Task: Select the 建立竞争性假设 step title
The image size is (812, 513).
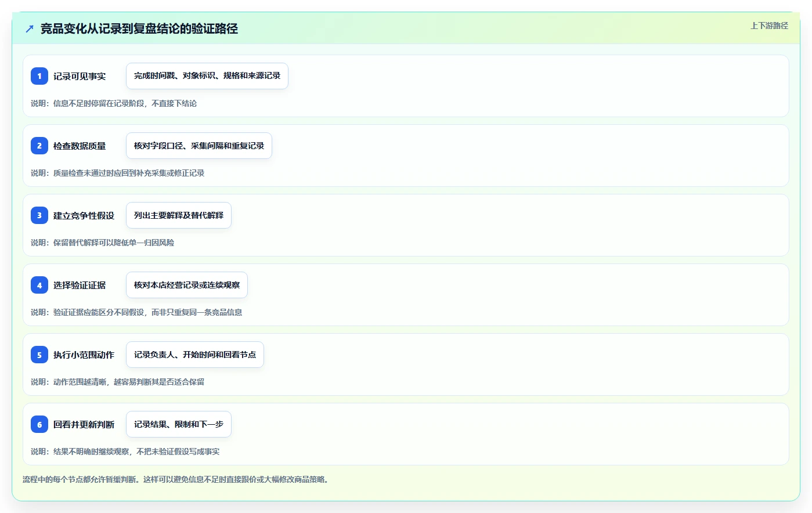Action: pyautogui.click(x=84, y=215)
